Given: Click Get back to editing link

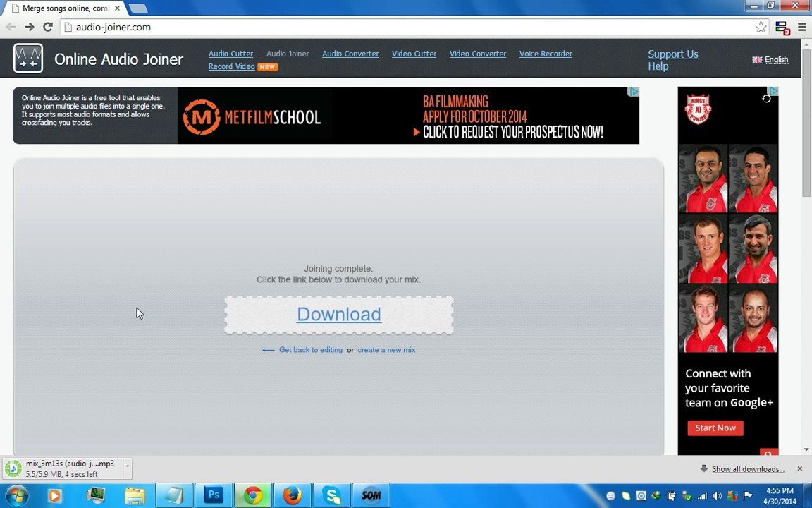Looking at the screenshot, I should (x=311, y=350).
